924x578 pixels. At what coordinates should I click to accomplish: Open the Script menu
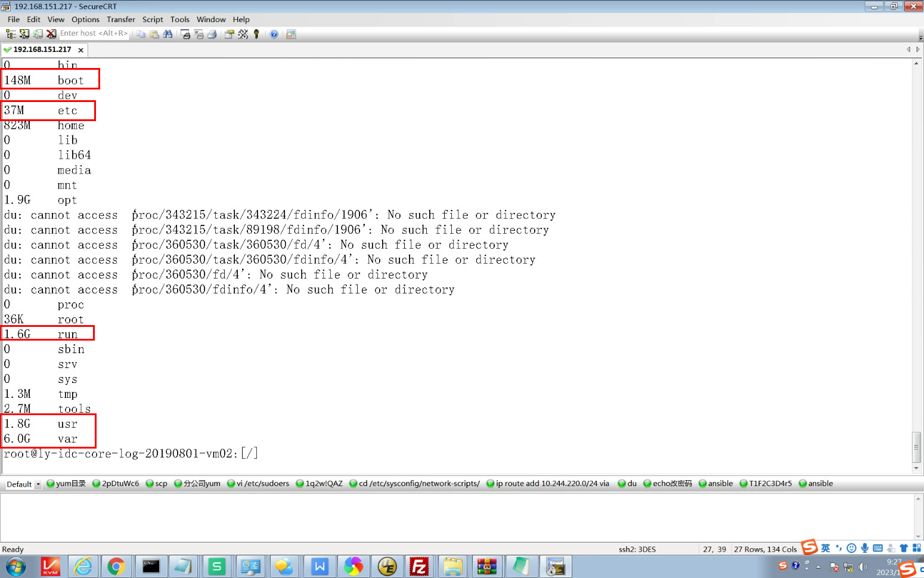coord(152,19)
